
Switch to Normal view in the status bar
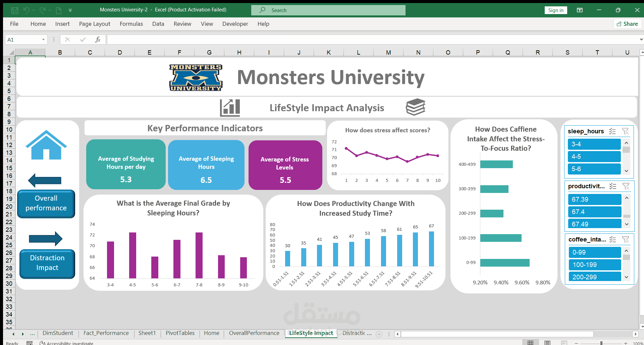(530, 343)
